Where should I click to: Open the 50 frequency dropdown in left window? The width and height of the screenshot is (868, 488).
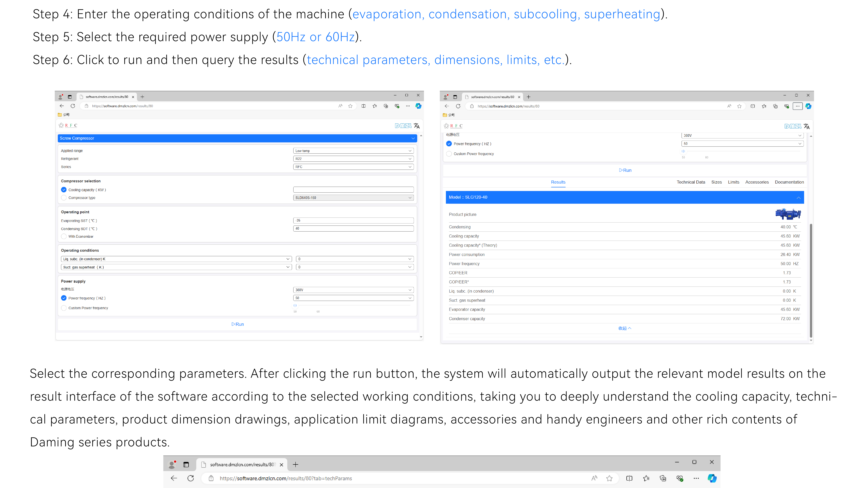353,298
